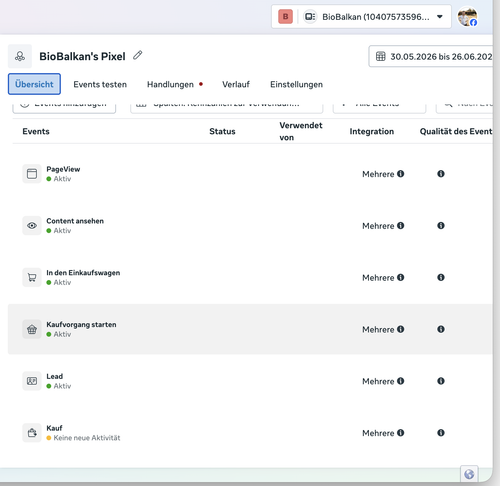
Task: Open event quality info for Lead
Action: [x=441, y=381]
